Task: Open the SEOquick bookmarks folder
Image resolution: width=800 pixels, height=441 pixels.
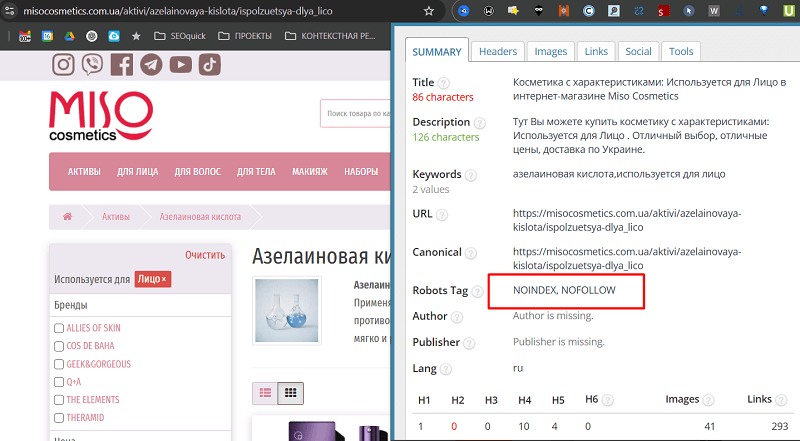Action: (x=180, y=36)
